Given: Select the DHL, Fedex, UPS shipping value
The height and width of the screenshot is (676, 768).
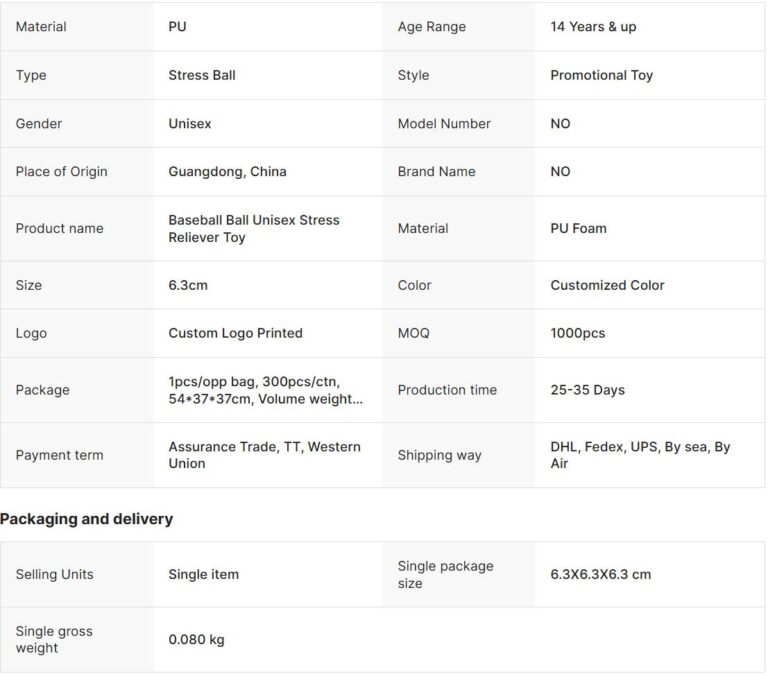Looking at the screenshot, I should (640, 455).
